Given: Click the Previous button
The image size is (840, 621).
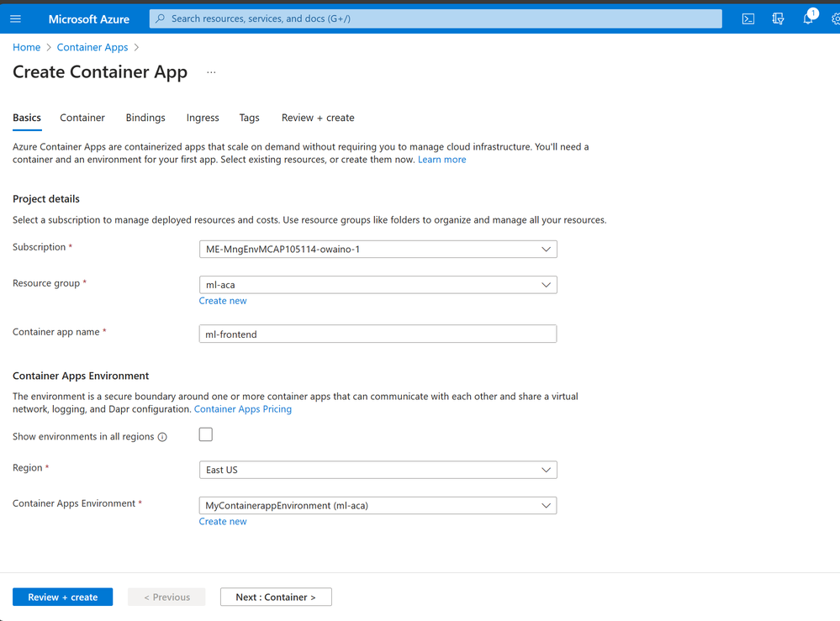Looking at the screenshot, I should point(166,597).
